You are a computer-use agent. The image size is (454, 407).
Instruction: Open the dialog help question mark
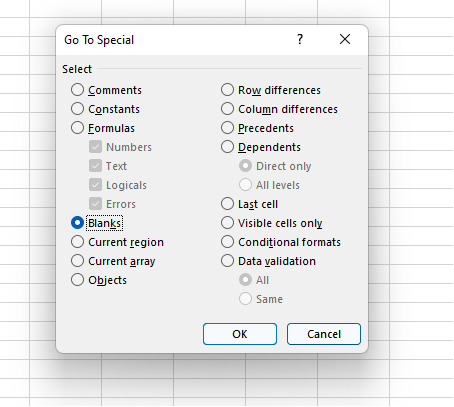pos(300,40)
